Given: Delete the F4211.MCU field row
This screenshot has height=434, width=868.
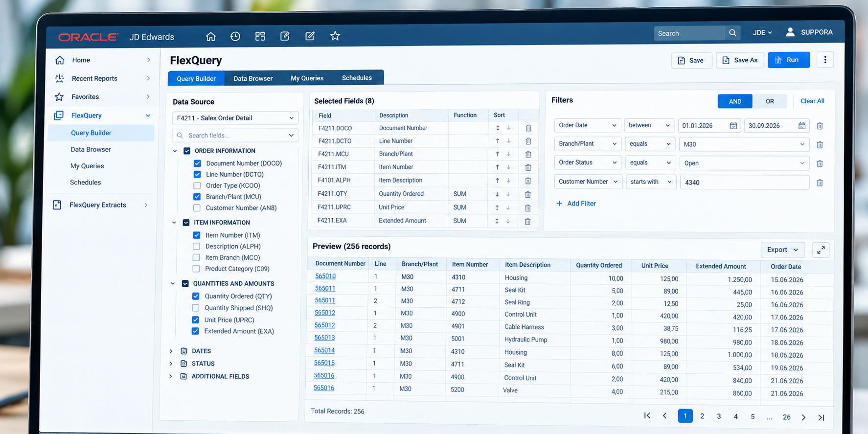Looking at the screenshot, I should (x=528, y=154).
